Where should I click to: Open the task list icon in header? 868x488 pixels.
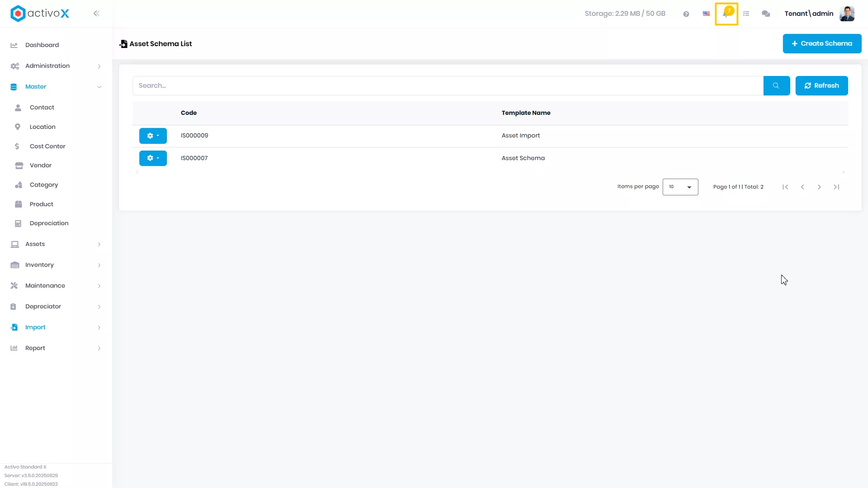tap(746, 14)
